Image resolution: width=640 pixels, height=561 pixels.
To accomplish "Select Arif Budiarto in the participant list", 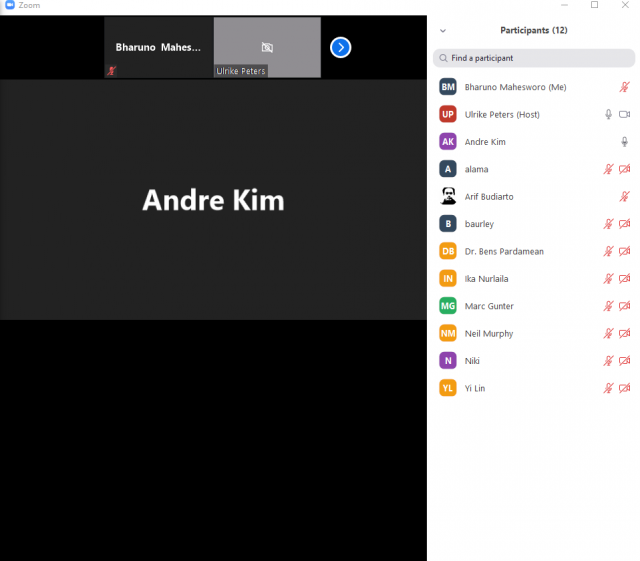I will 489,196.
